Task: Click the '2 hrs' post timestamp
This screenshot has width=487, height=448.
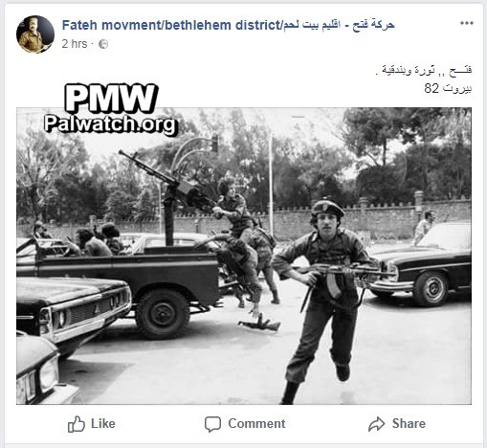Action: click(75, 44)
